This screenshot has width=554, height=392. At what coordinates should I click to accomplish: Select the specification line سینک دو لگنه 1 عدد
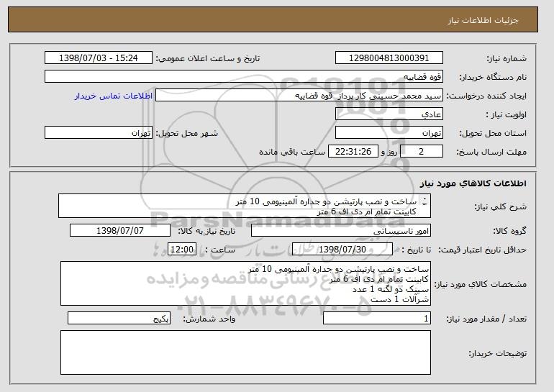click(x=391, y=289)
